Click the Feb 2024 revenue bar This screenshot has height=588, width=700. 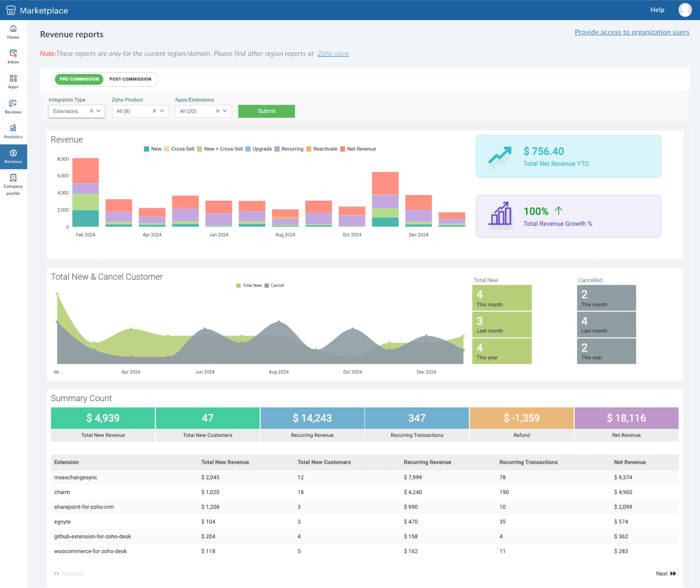(85, 192)
